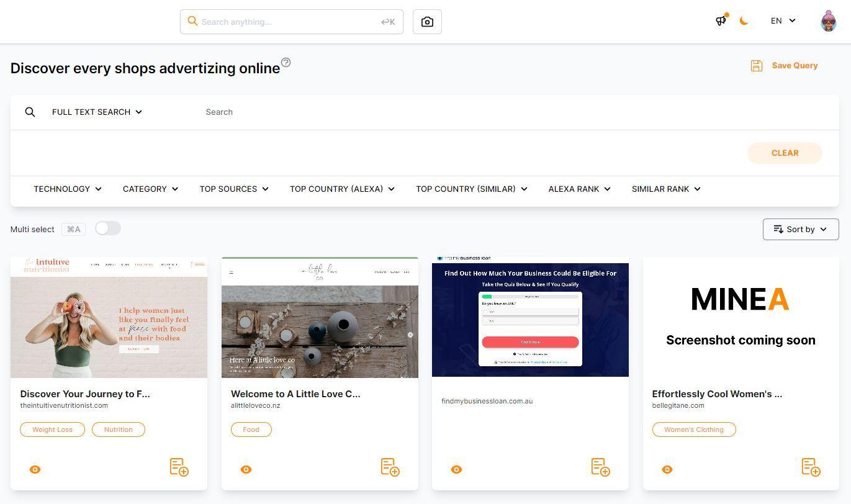Expand the ALEXA RANK filter
Image resolution: width=851 pixels, height=504 pixels.
pos(580,189)
